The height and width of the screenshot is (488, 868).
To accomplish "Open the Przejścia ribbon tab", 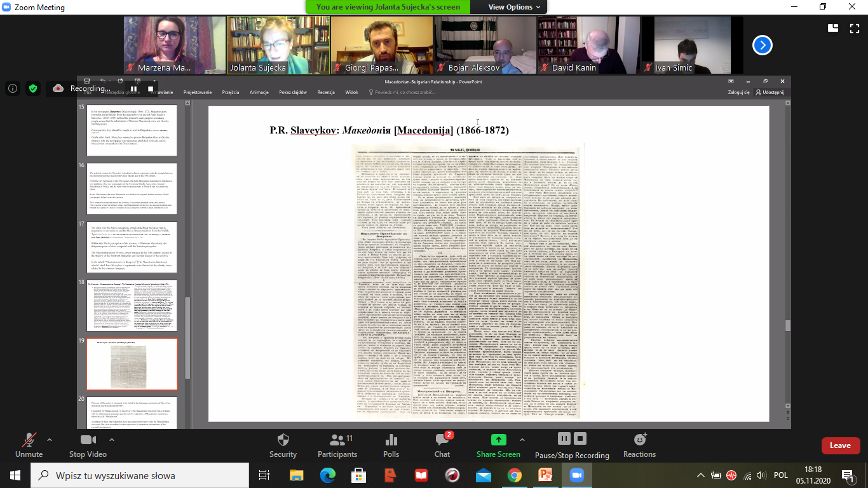I will pos(231,92).
